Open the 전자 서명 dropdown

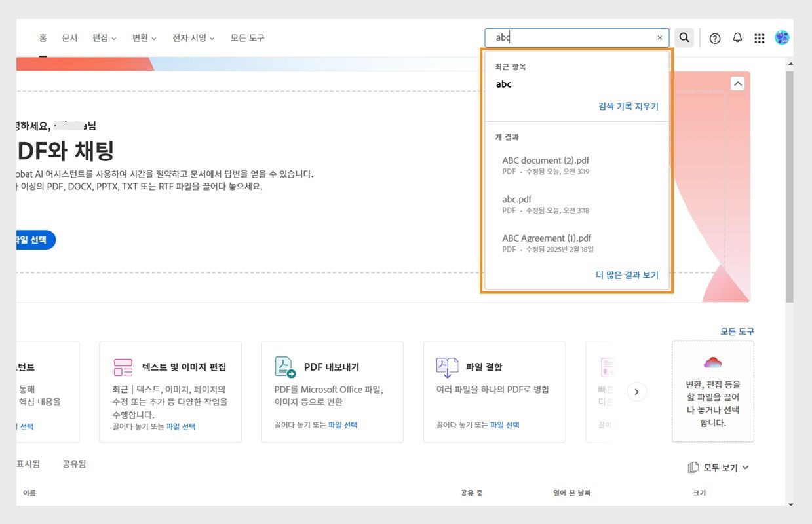193,38
